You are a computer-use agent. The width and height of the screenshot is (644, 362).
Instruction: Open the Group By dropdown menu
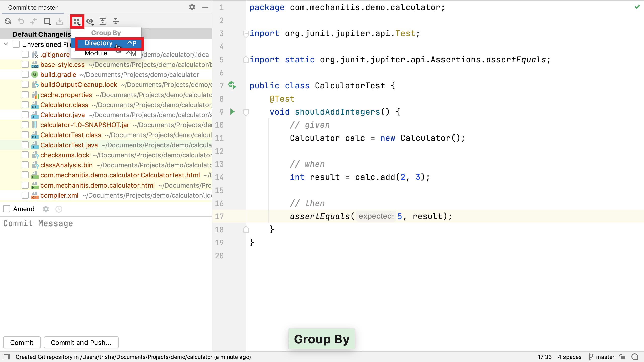76,21
